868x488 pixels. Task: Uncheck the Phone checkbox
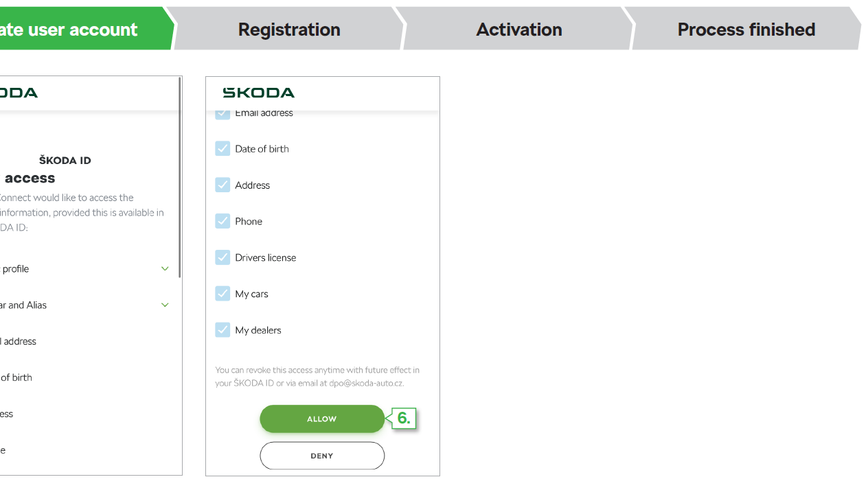[x=222, y=221]
